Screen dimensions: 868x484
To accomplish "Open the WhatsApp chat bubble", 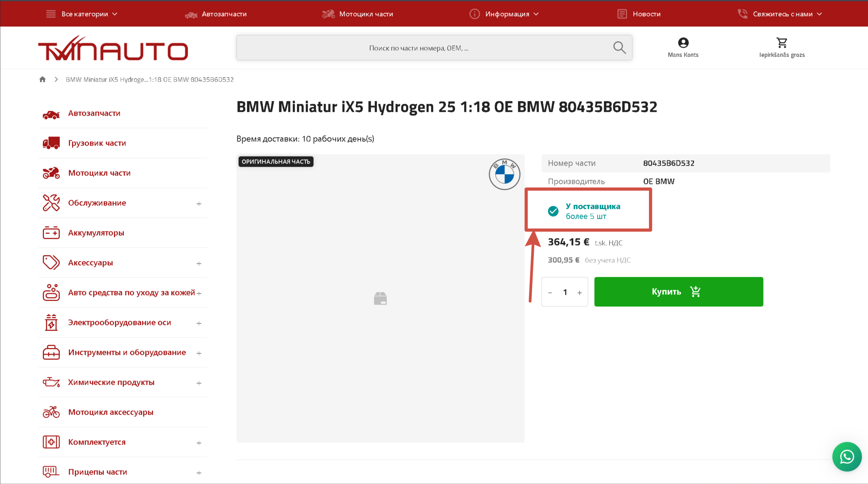I will (x=847, y=457).
